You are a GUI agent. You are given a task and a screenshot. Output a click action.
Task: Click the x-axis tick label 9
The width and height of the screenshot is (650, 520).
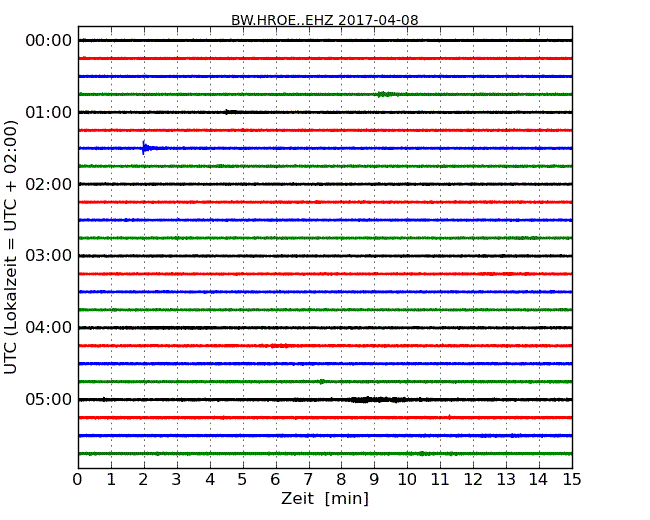click(374, 480)
